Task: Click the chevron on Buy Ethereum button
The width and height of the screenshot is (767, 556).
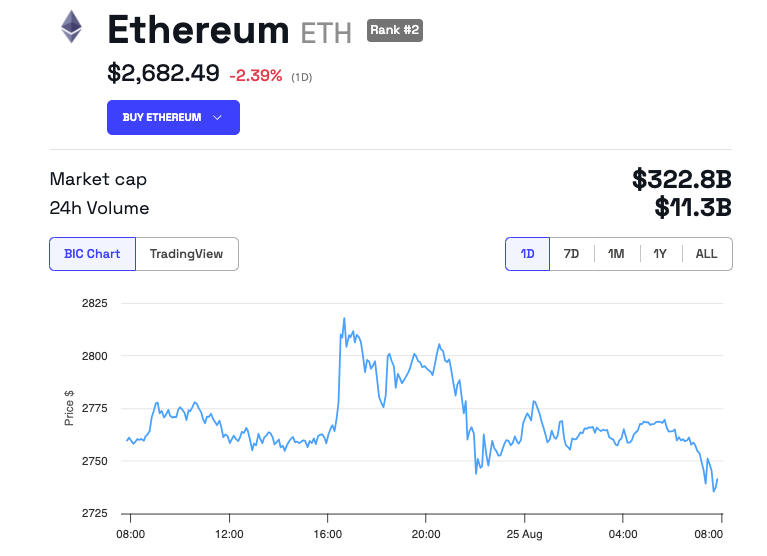Action: (x=218, y=118)
